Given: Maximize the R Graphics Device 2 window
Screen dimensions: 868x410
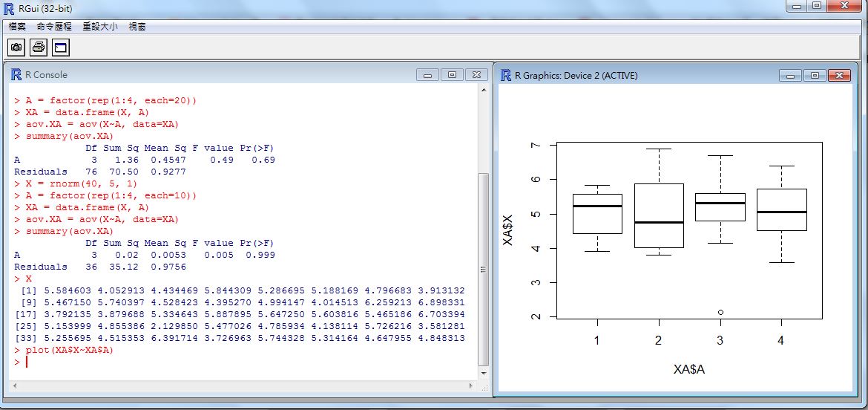Looking at the screenshot, I should click(x=815, y=75).
